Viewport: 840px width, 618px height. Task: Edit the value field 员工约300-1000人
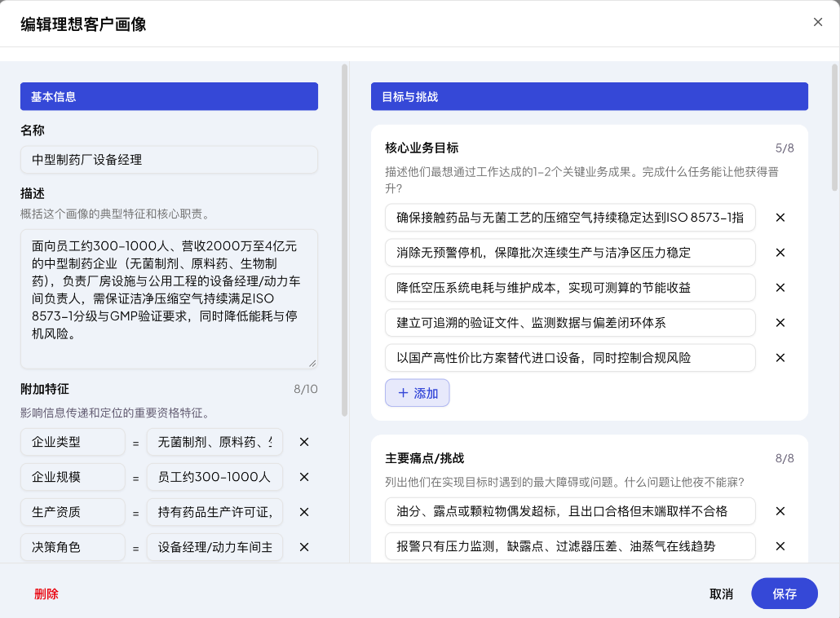[x=214, y=477]
